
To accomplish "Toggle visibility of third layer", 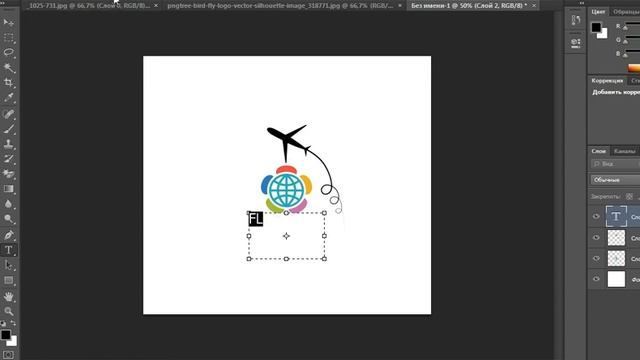I will [596, 258].
